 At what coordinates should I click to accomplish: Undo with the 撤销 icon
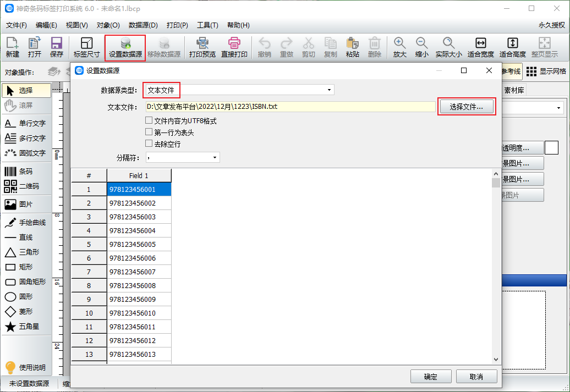point(264,47)
